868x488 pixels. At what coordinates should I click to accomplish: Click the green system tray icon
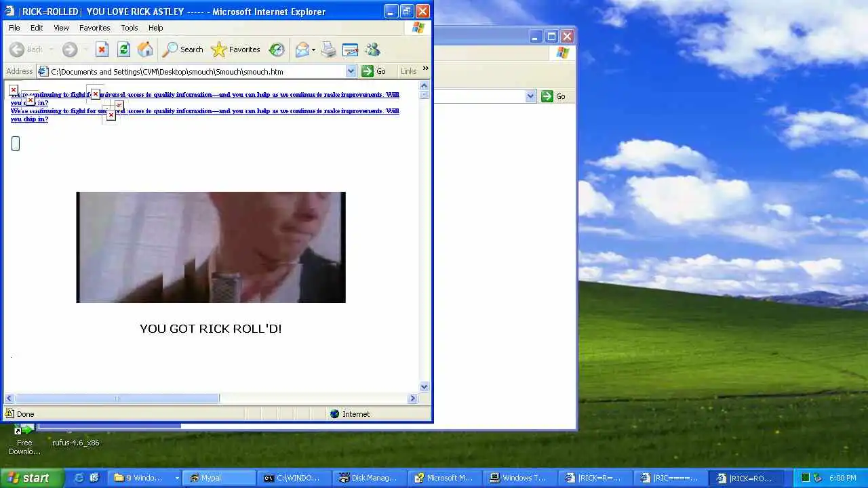806,478
